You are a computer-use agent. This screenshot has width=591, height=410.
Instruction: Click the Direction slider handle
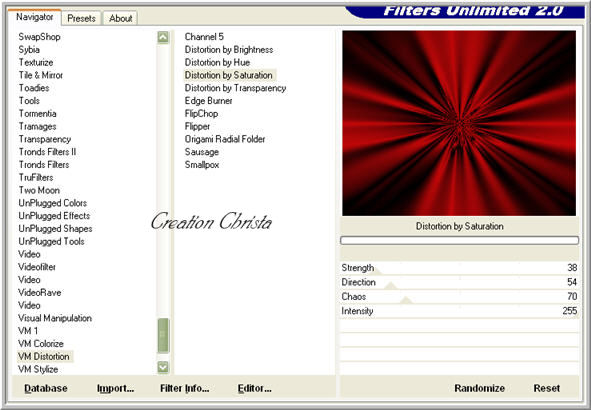[391, 286]
